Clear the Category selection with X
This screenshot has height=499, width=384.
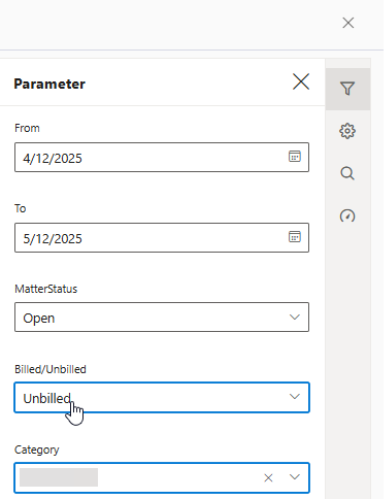[x=268, y=478]
